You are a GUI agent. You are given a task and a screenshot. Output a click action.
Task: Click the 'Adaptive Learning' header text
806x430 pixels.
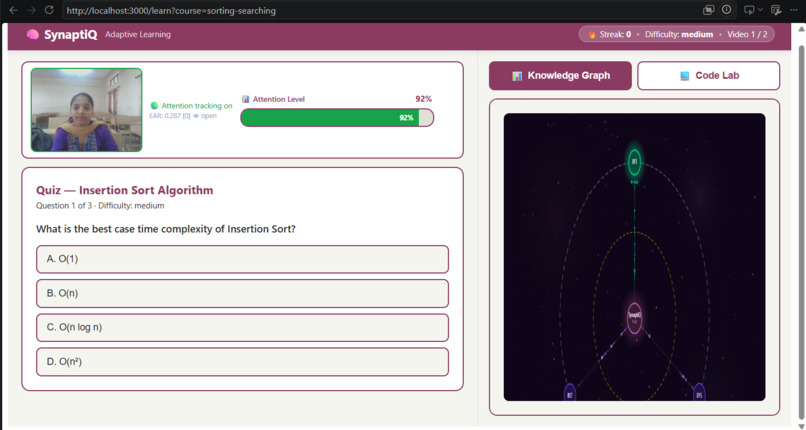tap(138, 34)
